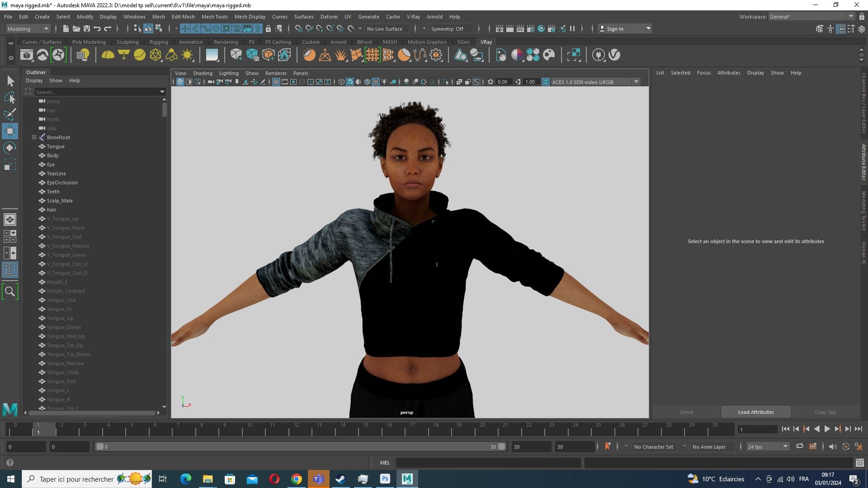Click frame 15 on the time slider
Viewport: 868px width, 488px height.
pos(366,429)
